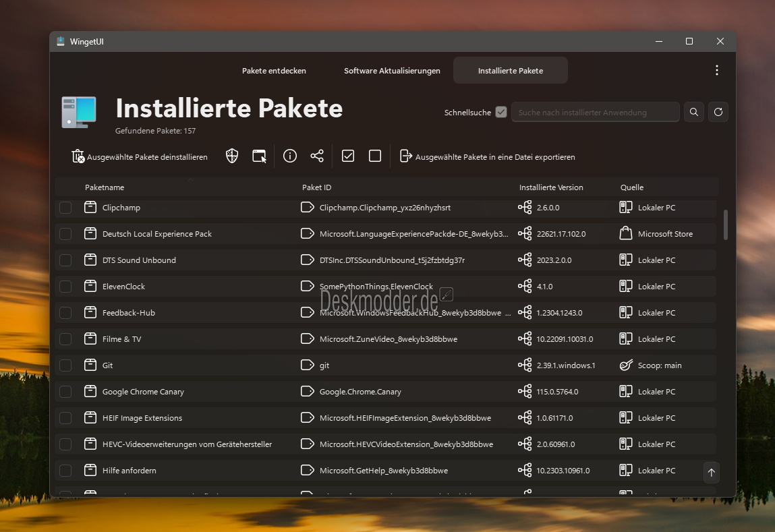
Task: Focus the installed application search field
Action: coord(595,112)
